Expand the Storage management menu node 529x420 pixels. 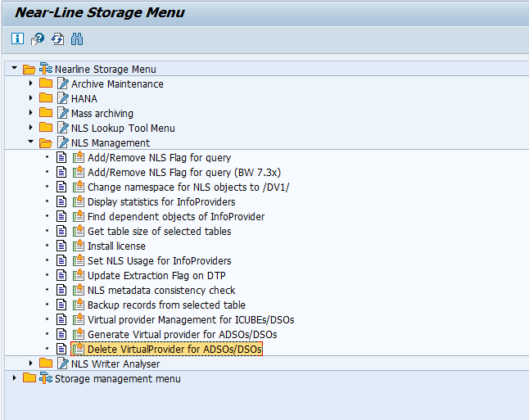14,378
